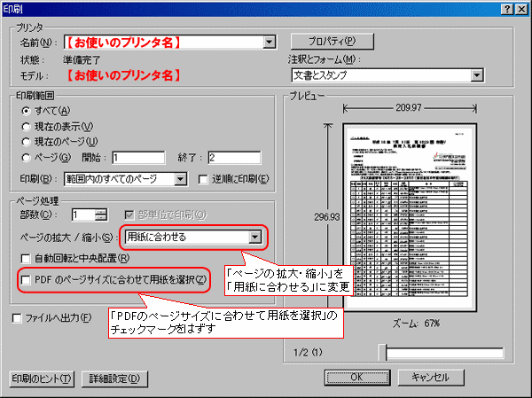Click the プロパティ(P) button
This screenshot has width=532, height=398.
[332, 42]
